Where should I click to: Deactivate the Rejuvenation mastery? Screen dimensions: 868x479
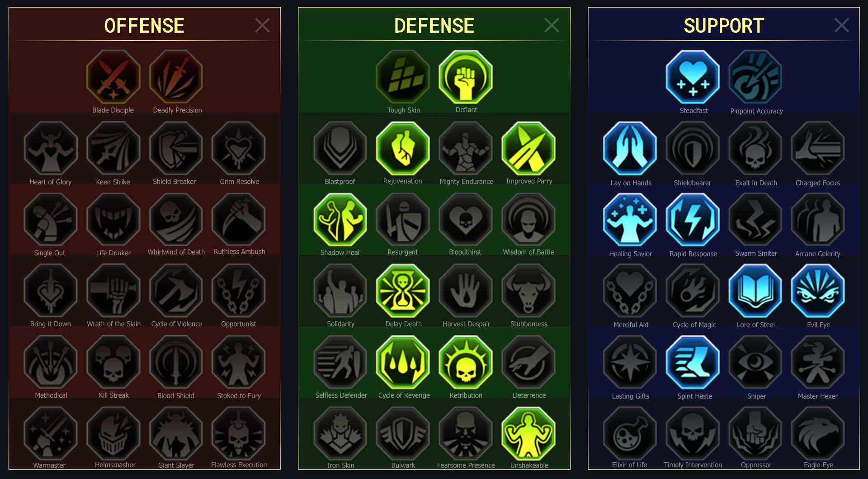(x=403, y=149)
